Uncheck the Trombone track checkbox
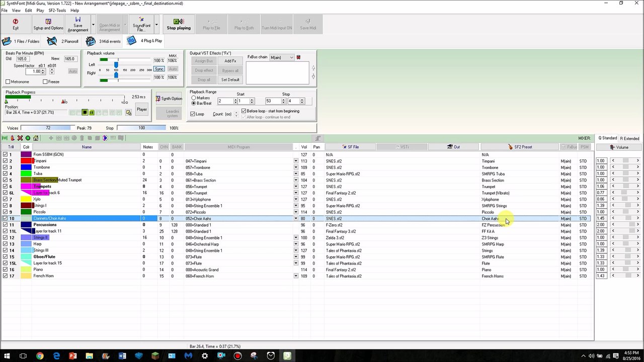This screenshot has width=644, height=362. click(x=5, y=167)
